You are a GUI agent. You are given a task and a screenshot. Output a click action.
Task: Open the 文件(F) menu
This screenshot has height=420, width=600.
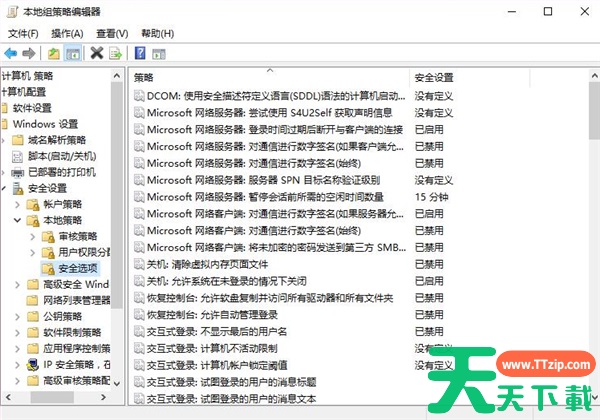coord(22,33)
